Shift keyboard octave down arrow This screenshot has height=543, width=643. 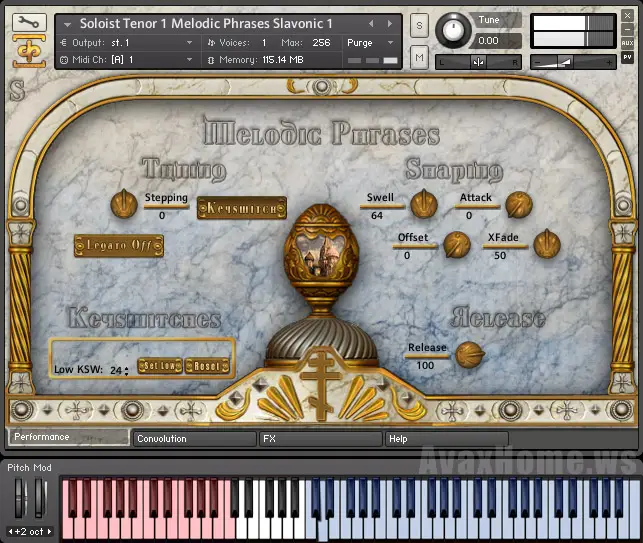pos(10,532)
